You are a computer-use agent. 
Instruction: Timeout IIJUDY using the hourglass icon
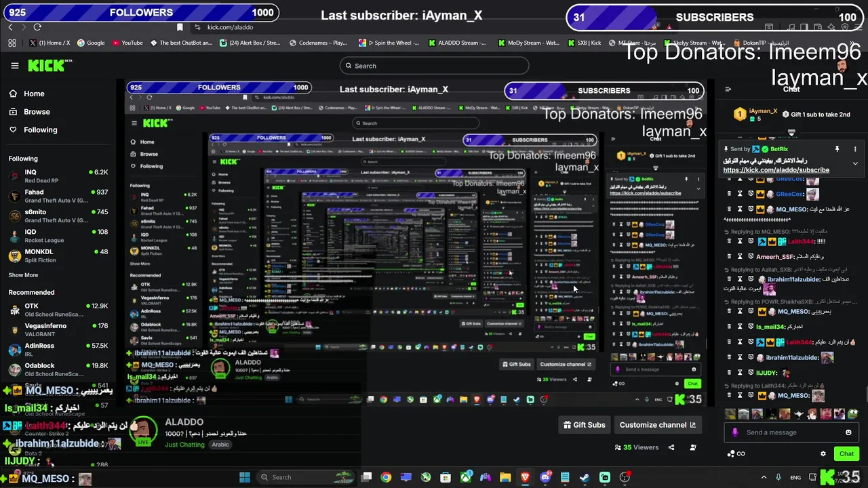point(740,373)
